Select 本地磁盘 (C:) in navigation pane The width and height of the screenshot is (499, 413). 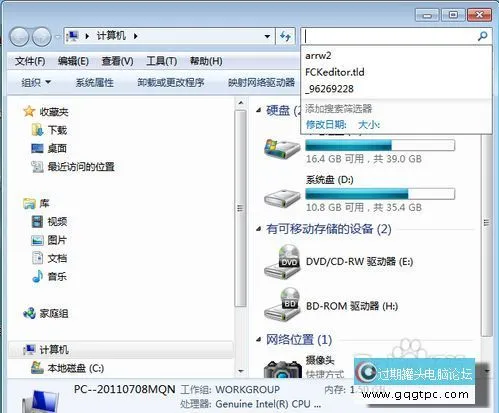[x=76, y=368]
